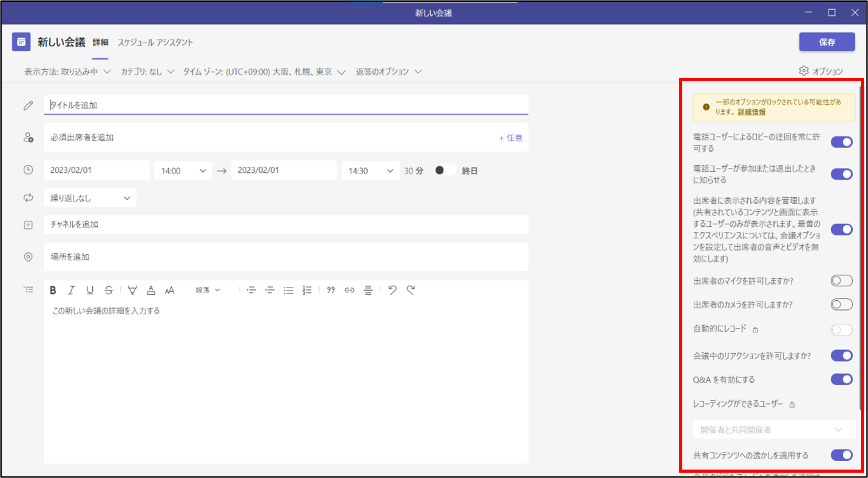Open the 繰り返しなし recurrence dropdown
This screenshot has width=868, height=478.
pos(90,198)
